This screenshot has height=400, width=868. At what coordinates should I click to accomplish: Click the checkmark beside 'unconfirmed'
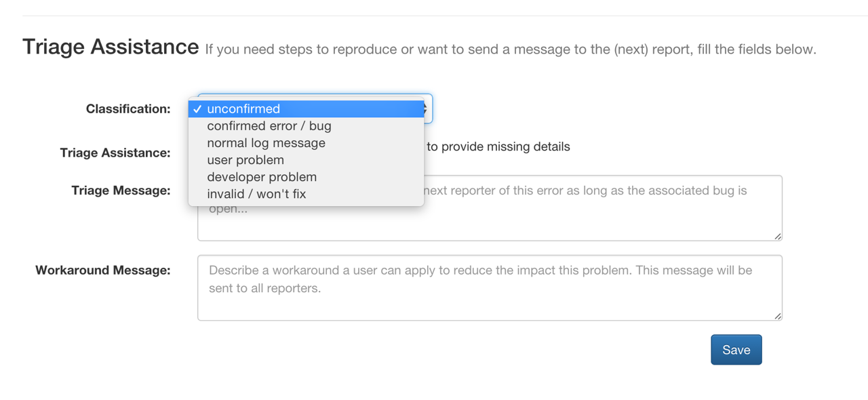point(197,109)
